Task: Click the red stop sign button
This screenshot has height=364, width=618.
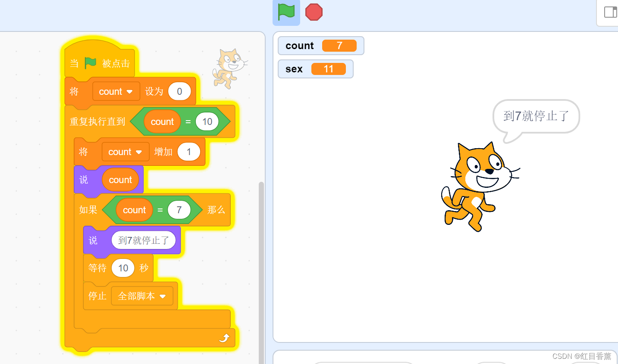Action: (314, 12)
